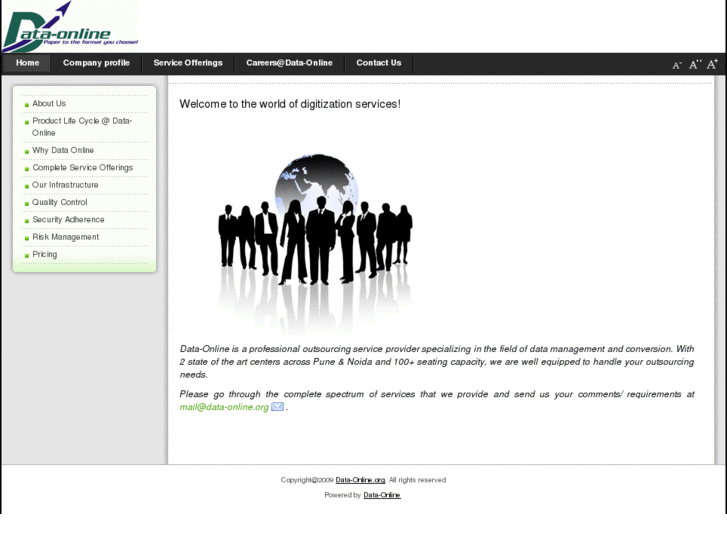Open About Us in the sidebar
Image resolution: width=727 pixels, height=545 pixels.
[49, 103]
